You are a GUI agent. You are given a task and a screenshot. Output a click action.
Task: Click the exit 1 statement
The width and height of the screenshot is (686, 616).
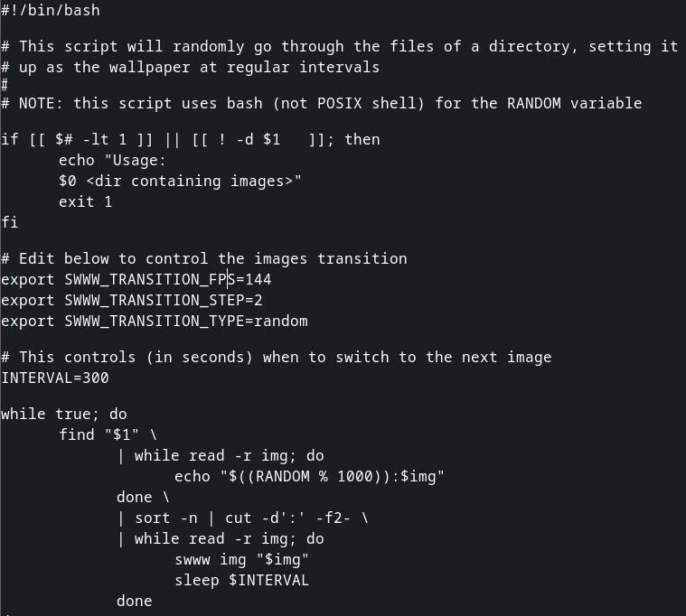pyautogui.click(x=85, y=202)
